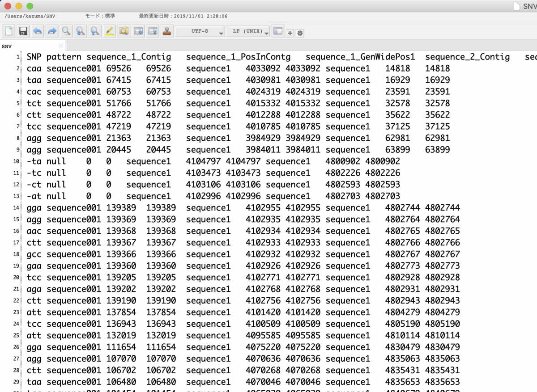Screen dimensions: 537x392
Task: Jump to next bookmark window-down icon
Action: pos(138,31)
